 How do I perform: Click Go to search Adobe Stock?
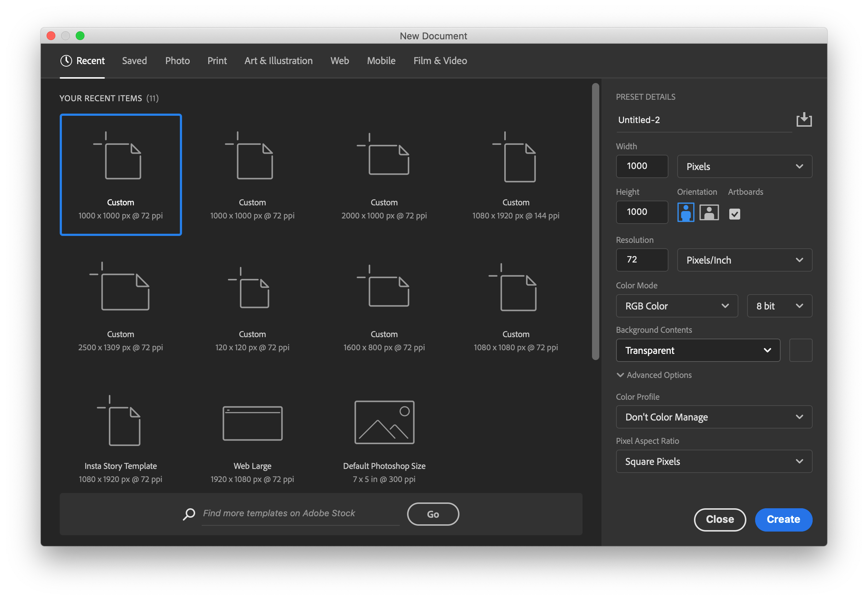(x=433, y=514)
